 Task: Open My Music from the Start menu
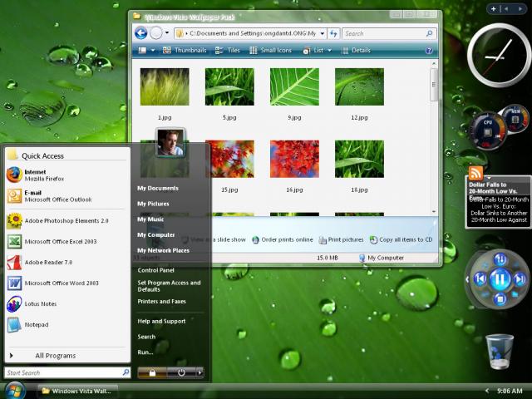click(x=150, y=219)
